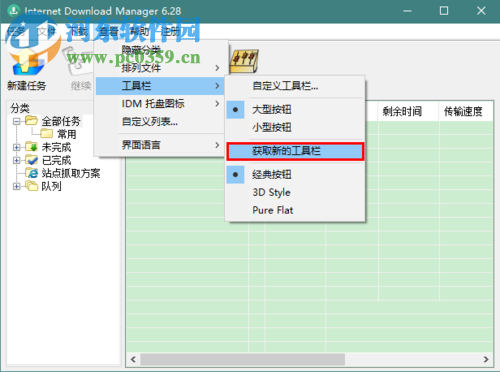Click the 队列 queue folder icon
Viewport: 500px width, 372px height.
click(32, 186)
